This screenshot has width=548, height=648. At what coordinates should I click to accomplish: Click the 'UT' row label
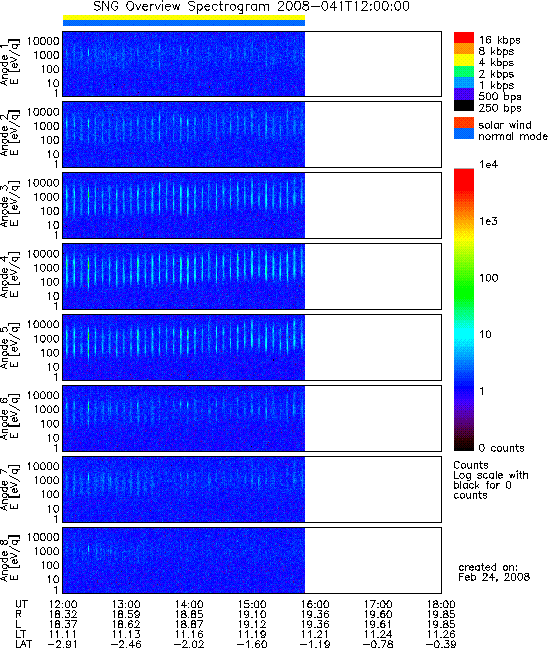tap(20, 605)
